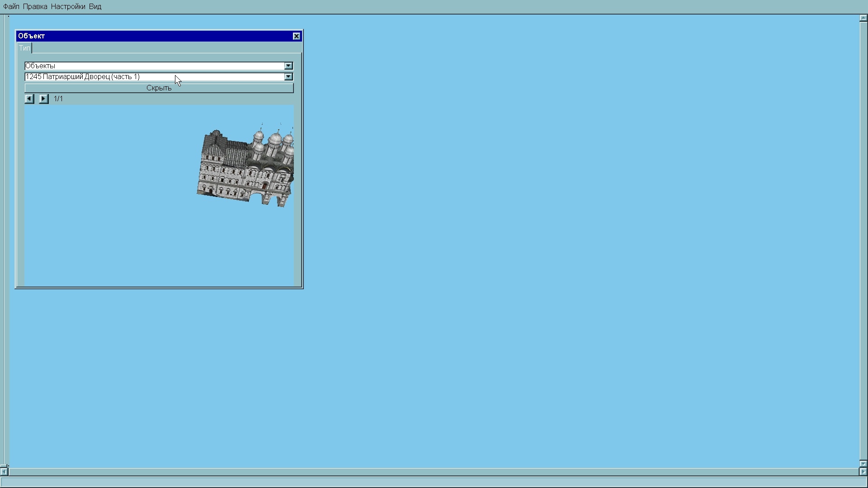The width and height of the screenshot is (868, 488).
Task: Go to next object image arrow
Action: click(43, 99)
